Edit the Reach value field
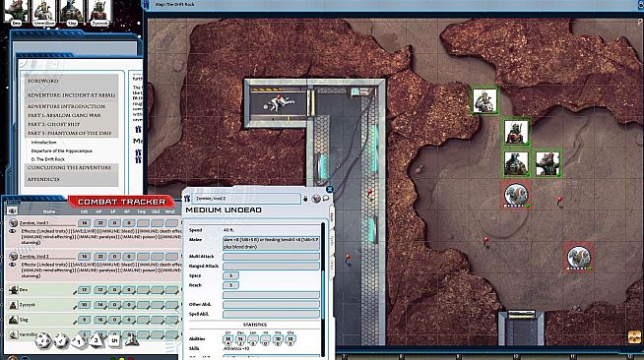 (x=230, y=285)
